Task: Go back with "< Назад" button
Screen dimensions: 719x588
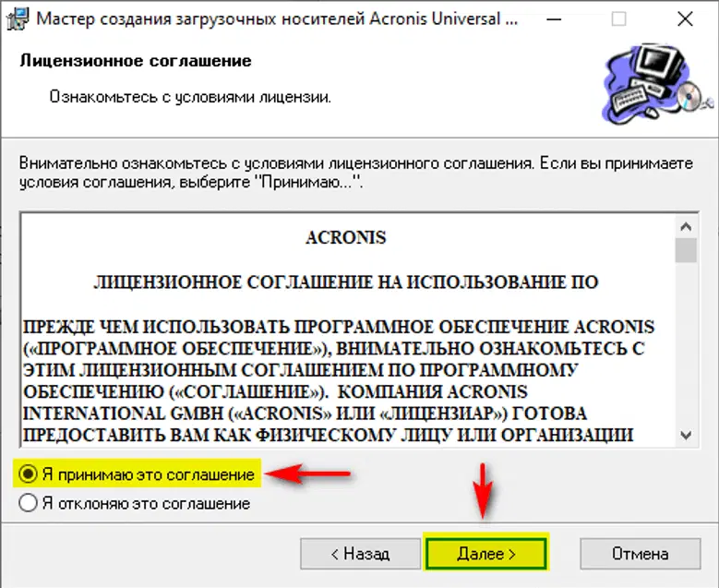Action: pos(360,554)
